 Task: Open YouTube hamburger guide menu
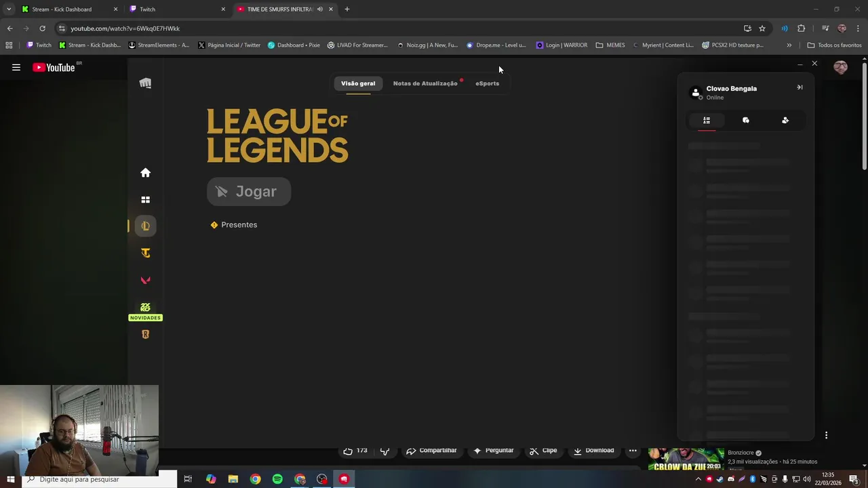(16, 67)
